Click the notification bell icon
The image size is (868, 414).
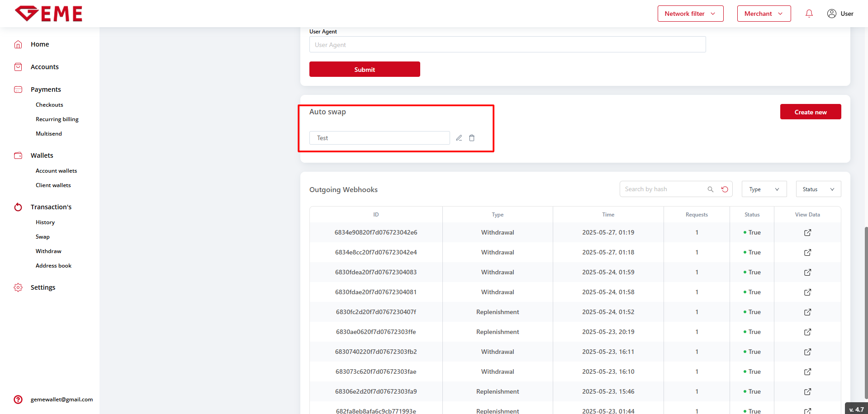(x=809, y=14)
